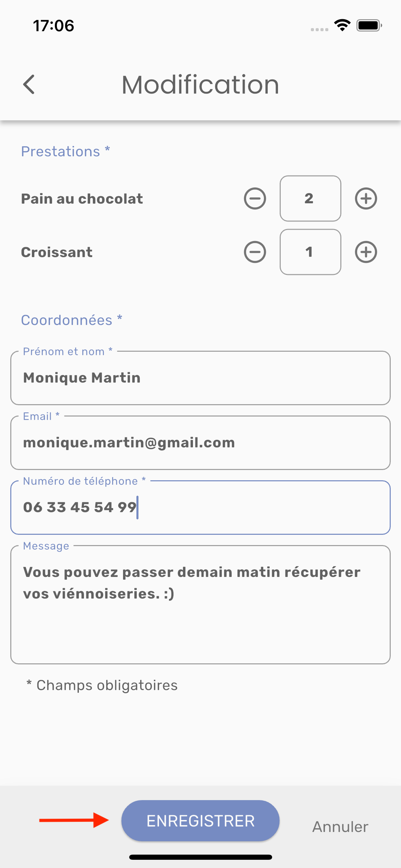
Task: Edit the Prénom et nom field
Action: [x=200, y=378]
